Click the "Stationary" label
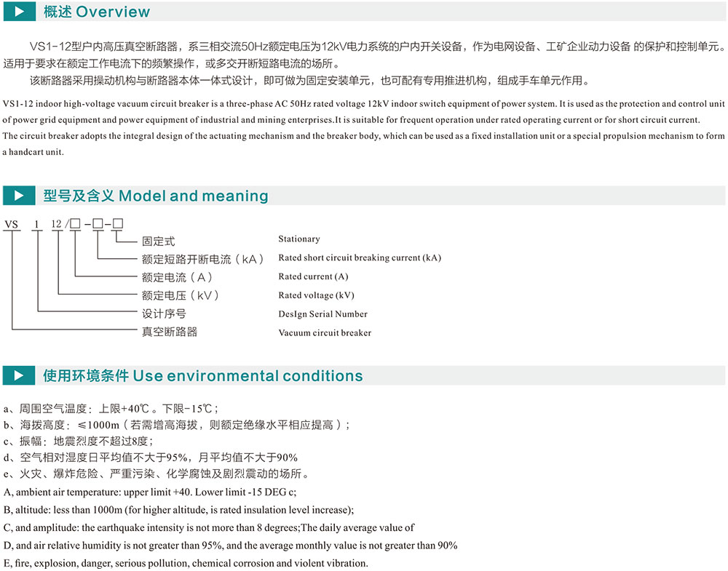Image resolution: width=728 pixels, height=571 pixels. pyautogui.click(x=298, y=239)
